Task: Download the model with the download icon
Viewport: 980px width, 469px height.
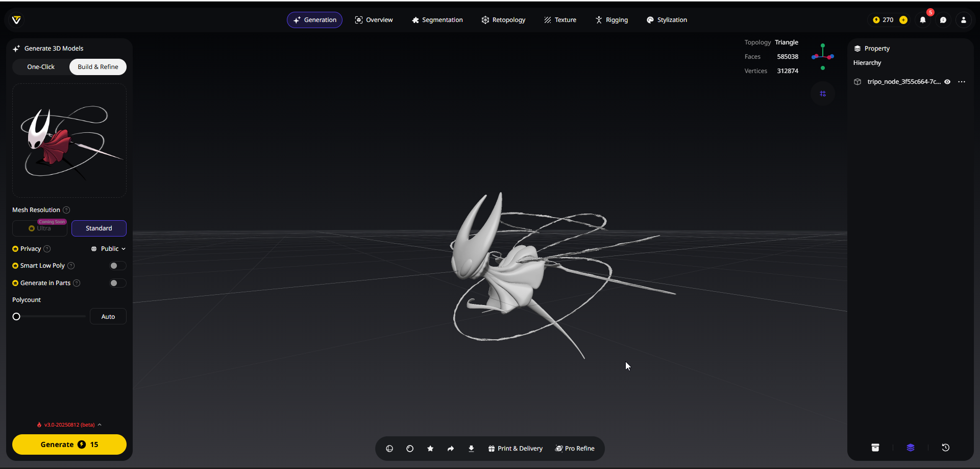Action: tap(471, 449)
